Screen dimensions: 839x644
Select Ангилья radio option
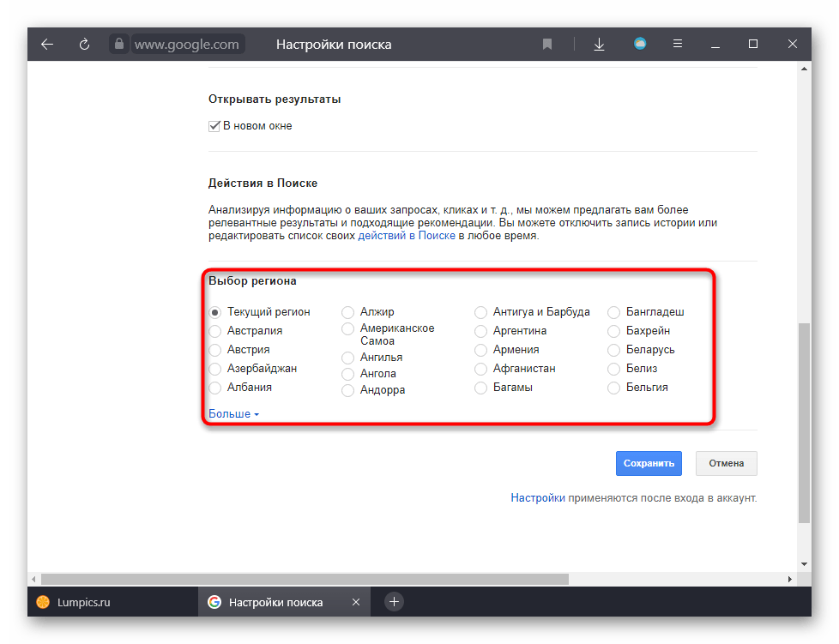click(x=347, y=358)
